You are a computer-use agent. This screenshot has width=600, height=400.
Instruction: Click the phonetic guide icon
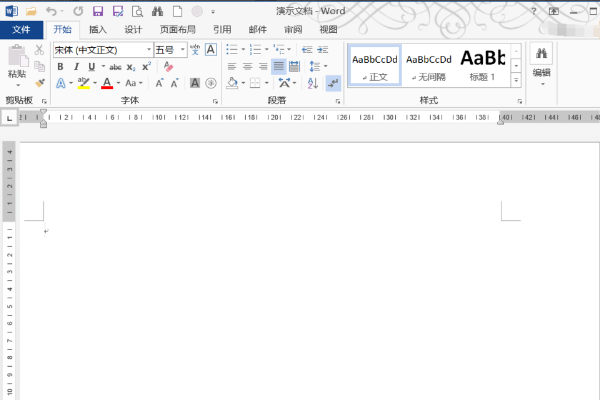click(x=195, y=50)
